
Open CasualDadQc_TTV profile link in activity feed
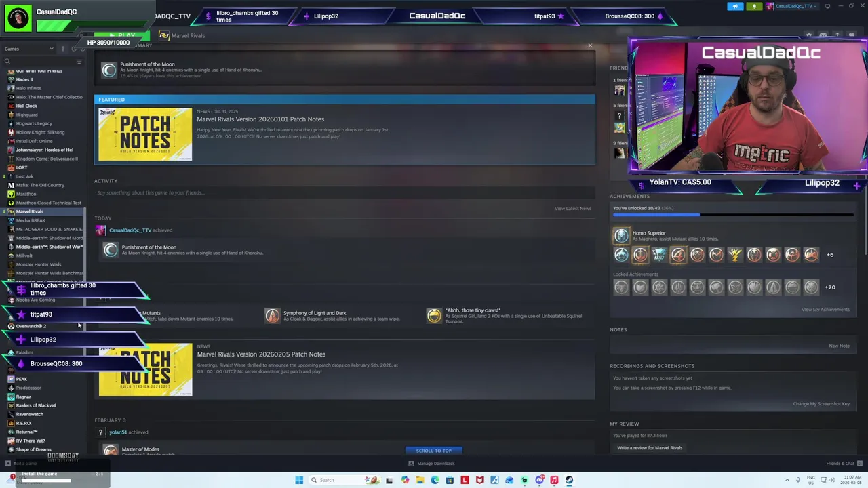coord(130,230)
